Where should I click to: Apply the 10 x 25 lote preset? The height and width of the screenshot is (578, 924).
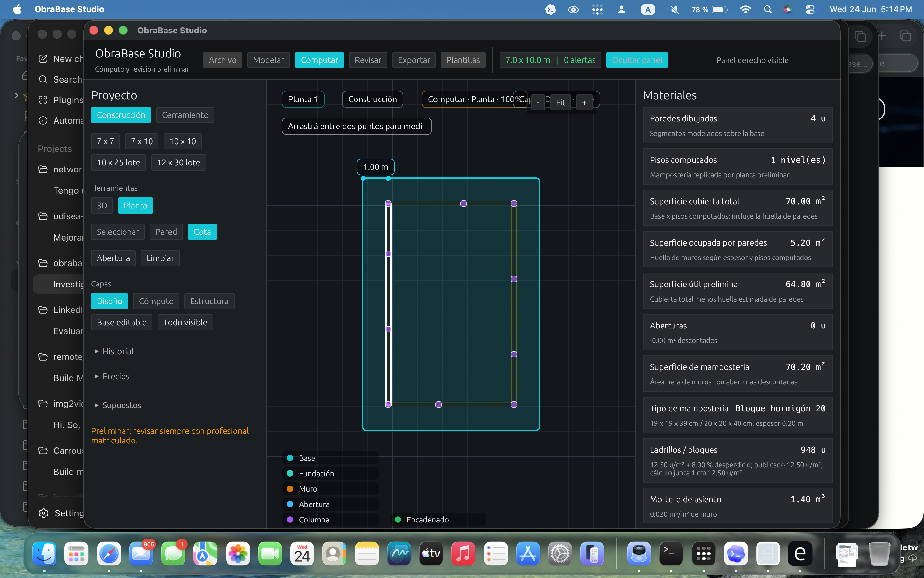(119, 162)
